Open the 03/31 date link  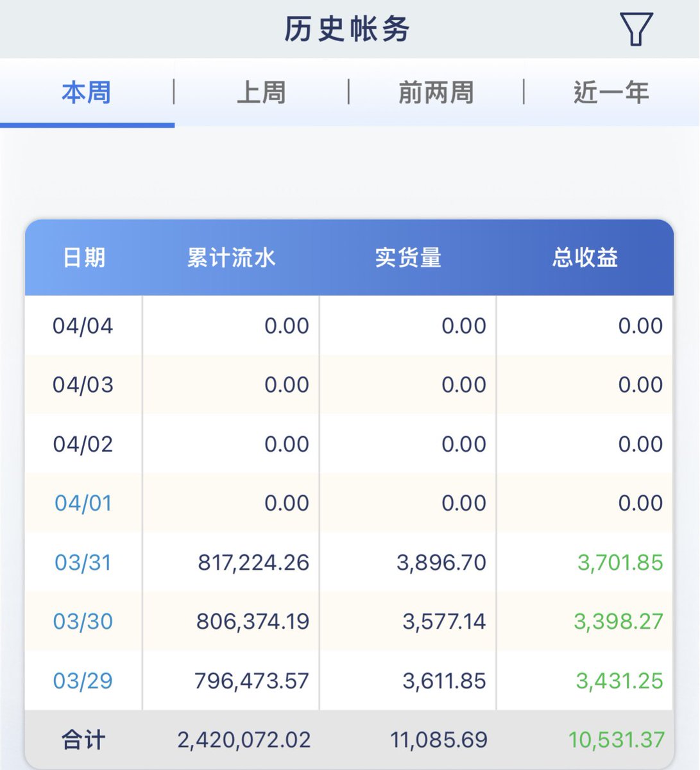coord(83,563)
